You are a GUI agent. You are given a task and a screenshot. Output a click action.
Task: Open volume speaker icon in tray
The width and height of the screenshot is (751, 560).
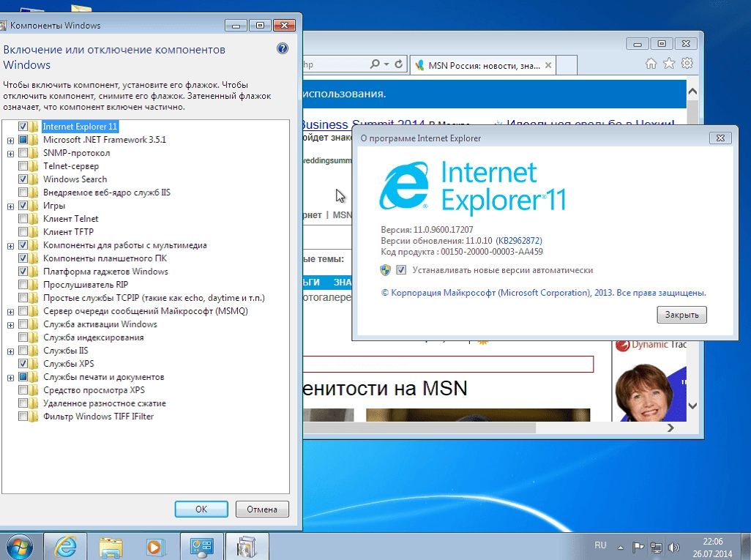pyautogui.click(x=674, y=547)
